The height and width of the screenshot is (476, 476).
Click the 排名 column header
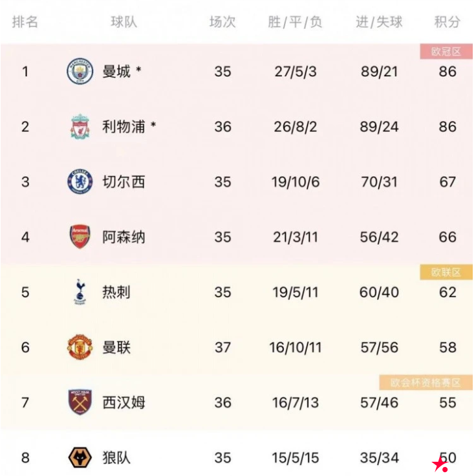click(25, 21)
